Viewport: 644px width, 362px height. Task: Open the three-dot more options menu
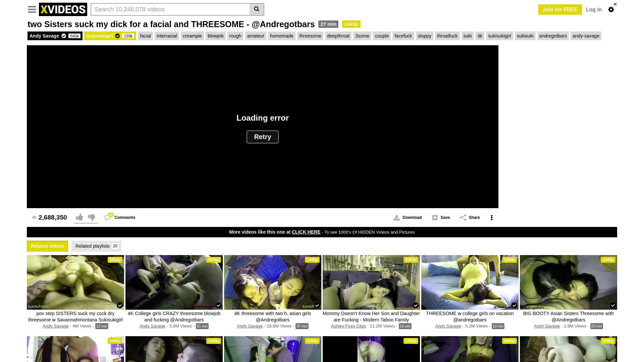[x=492, y=218]
